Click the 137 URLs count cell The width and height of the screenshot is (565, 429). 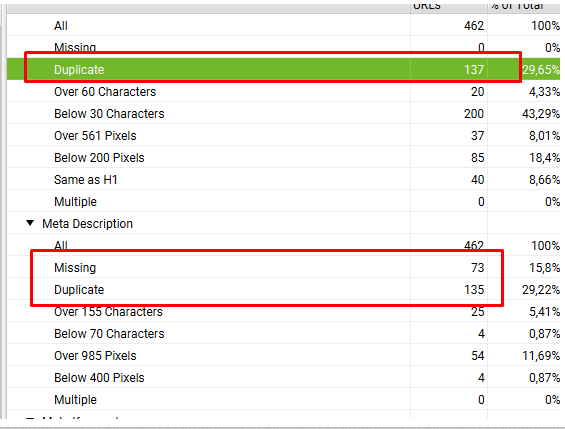click(x=449, y=69)
